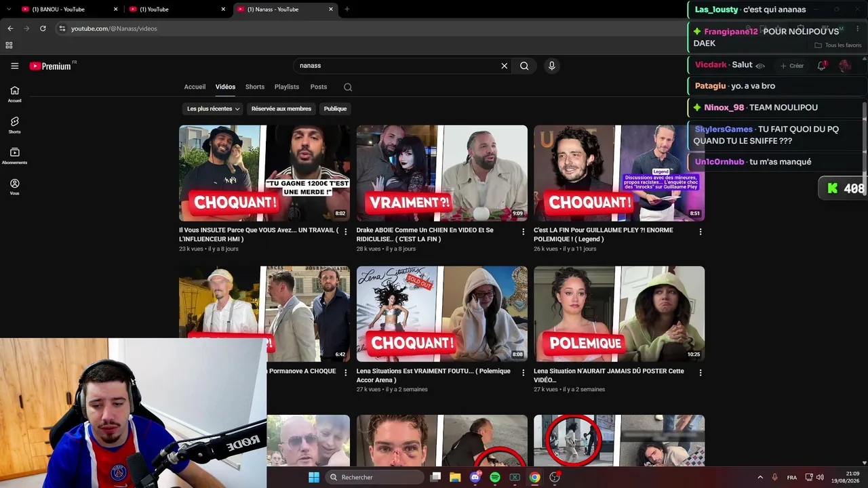Open the Windows Start menu

pyautogui.click(x=313, y=477)
